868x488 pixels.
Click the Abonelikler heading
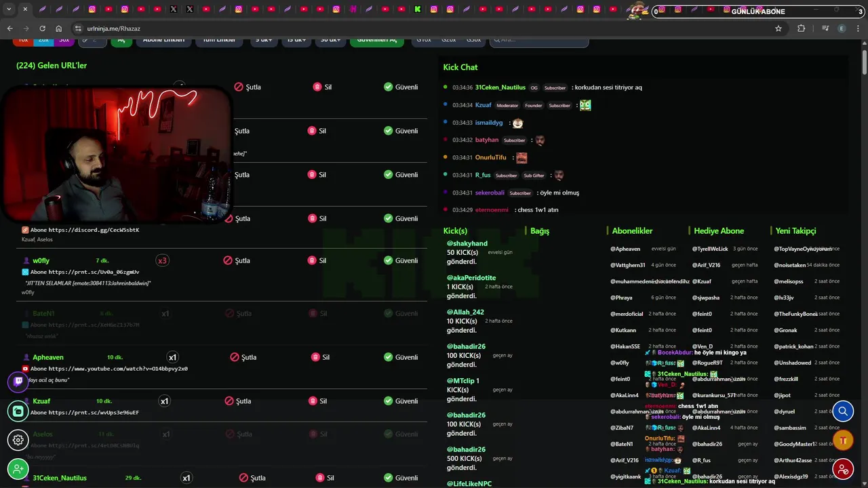click(632, 231)
